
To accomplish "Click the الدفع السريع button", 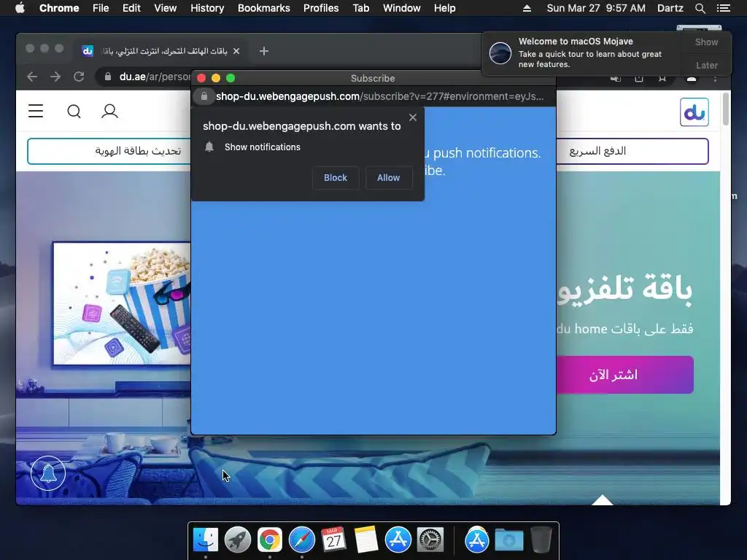I will [x=632, y=151].
